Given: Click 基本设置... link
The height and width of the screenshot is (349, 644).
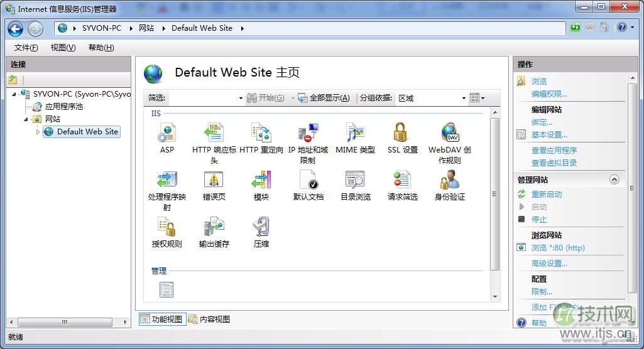Looking at the screenshot, I should pyautogui.click(x=549, y=135).
